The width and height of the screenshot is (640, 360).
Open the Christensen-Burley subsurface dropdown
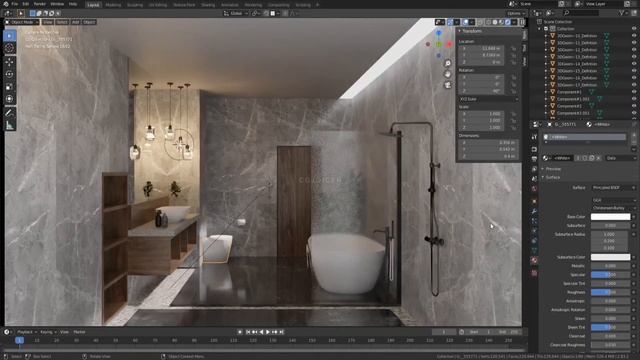[614, 208]
